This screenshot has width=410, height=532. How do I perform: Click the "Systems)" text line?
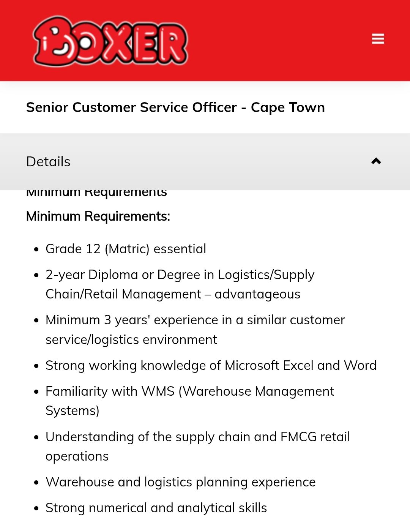click(73, 411)
